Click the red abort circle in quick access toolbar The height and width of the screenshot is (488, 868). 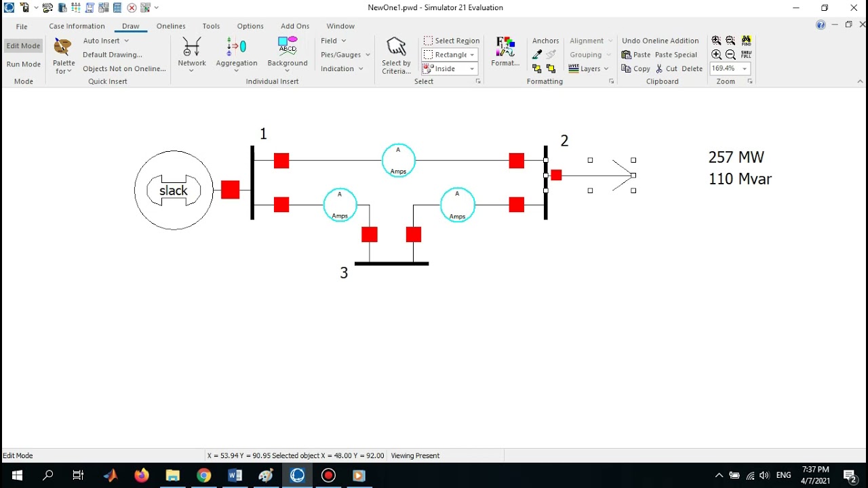click(132, 8)
